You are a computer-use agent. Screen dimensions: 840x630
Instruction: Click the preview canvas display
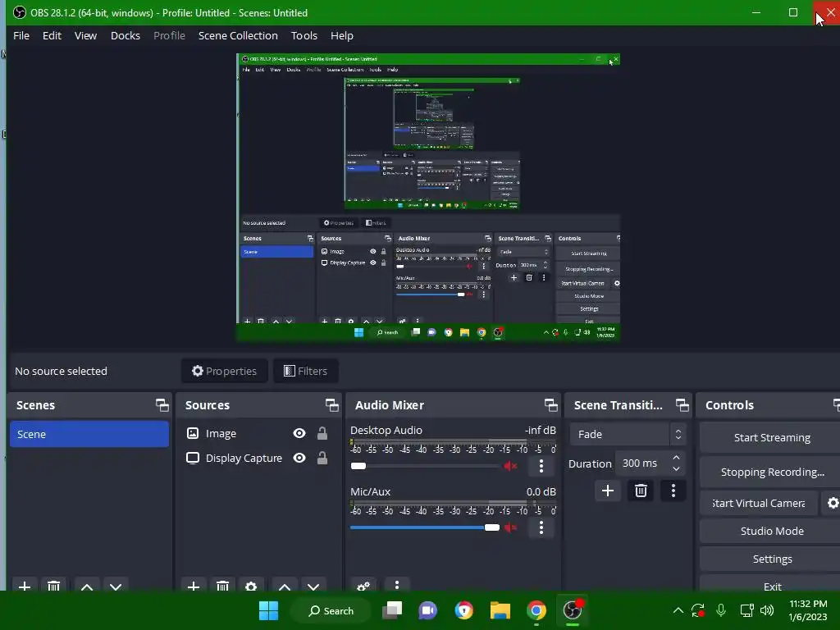428,197
